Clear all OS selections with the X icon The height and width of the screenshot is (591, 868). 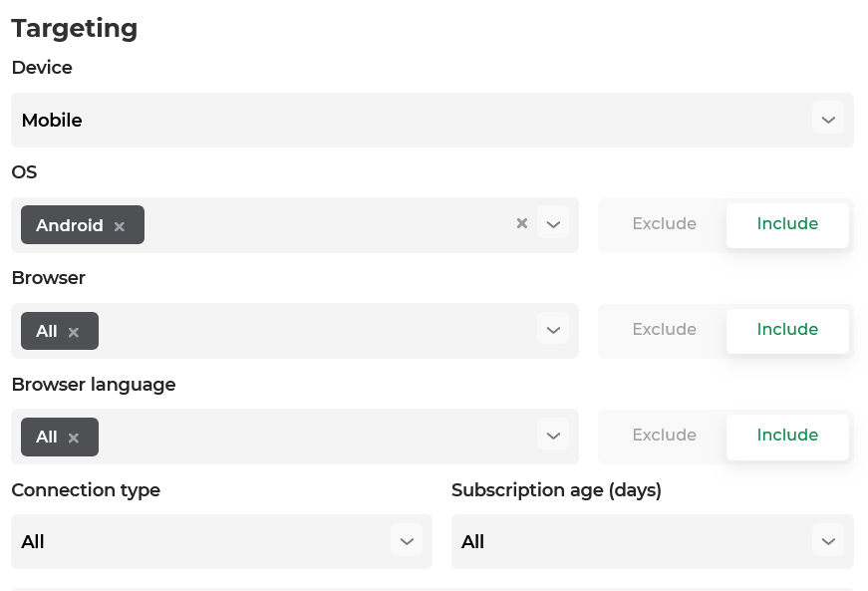521,224
